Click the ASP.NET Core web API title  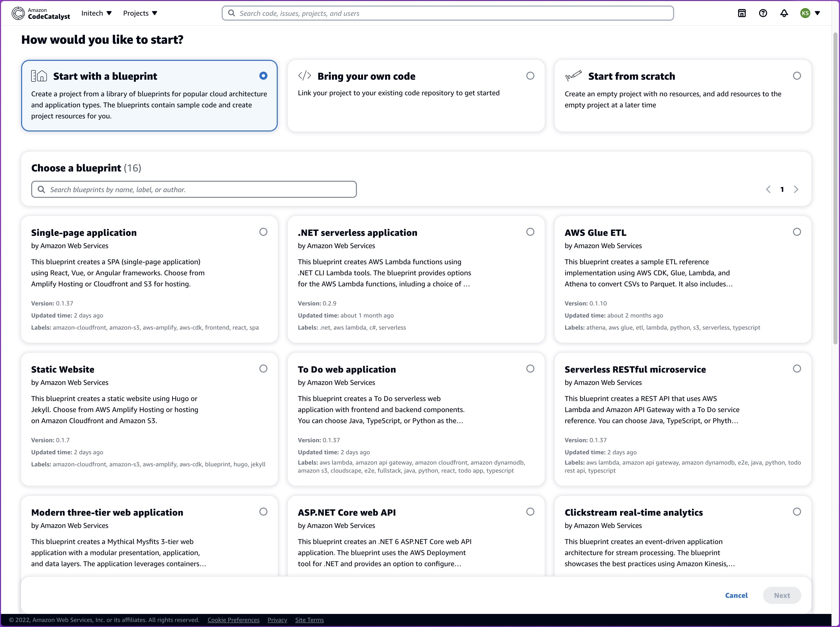(347, 512)
